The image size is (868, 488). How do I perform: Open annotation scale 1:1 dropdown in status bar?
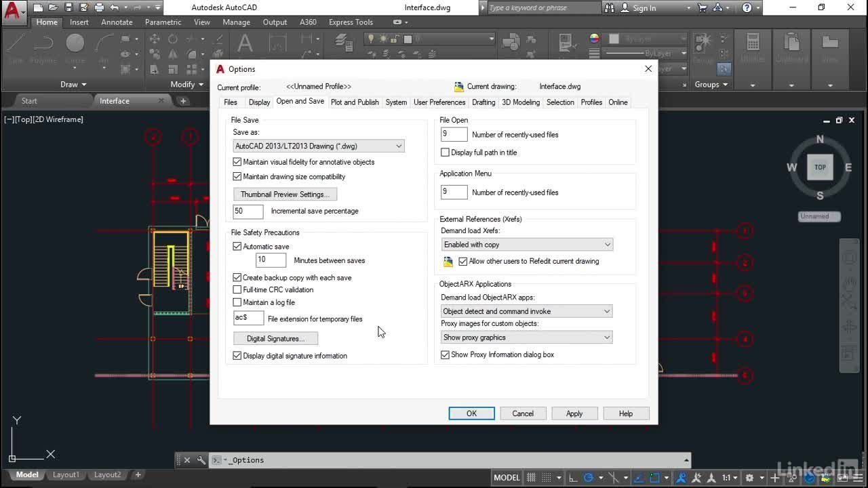coord(730,477)
